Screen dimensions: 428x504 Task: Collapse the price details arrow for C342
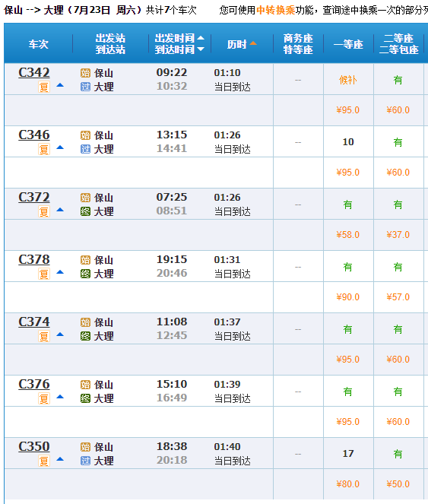(60, 85)
